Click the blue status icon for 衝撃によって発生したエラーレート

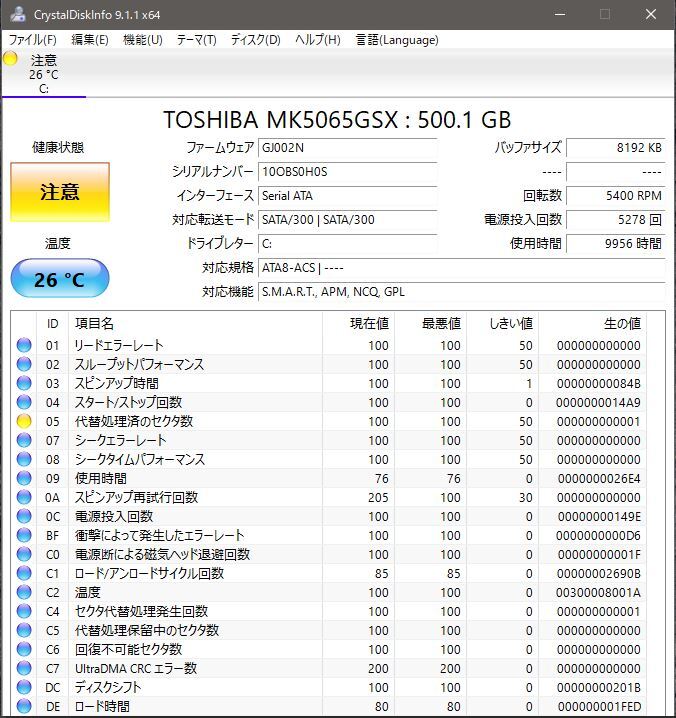pyautogui.click(x=24, y=535)
